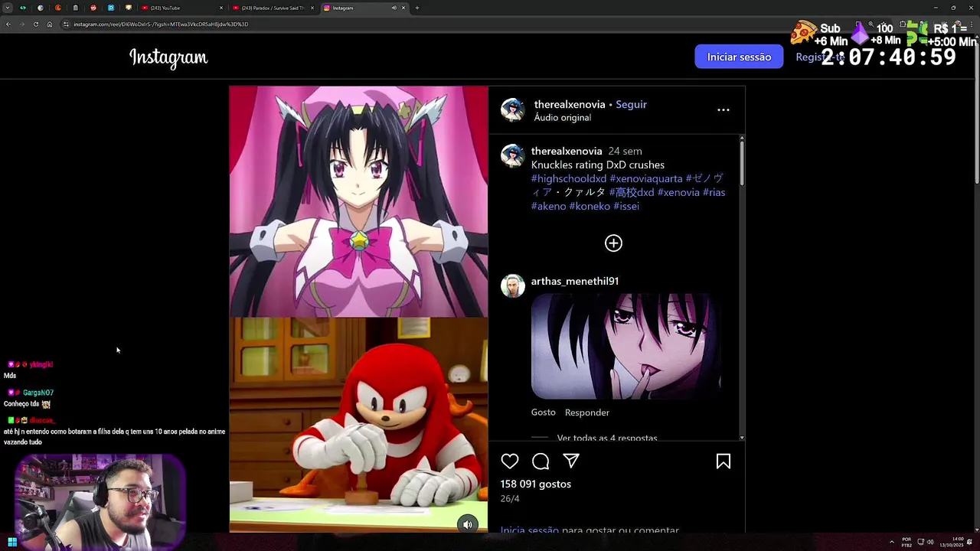
Task: Open the notifications bell in taskbar
Action: point(970,542)
